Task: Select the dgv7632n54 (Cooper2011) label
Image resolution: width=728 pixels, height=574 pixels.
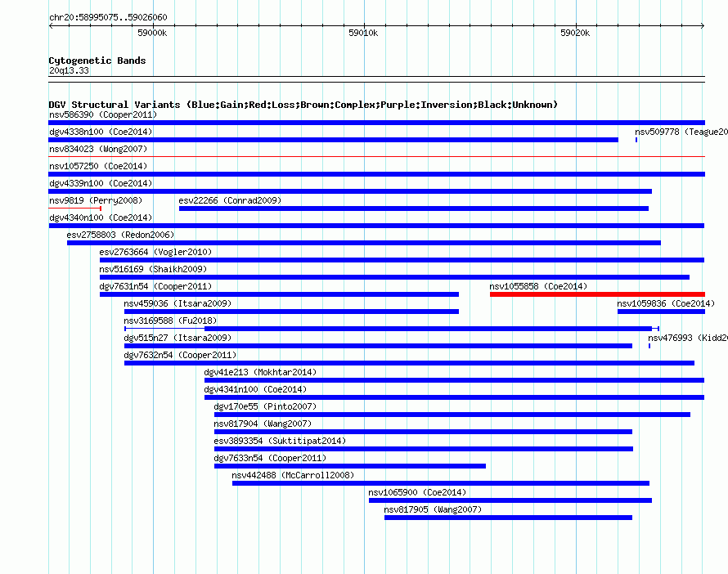Action: click(180, 355)
